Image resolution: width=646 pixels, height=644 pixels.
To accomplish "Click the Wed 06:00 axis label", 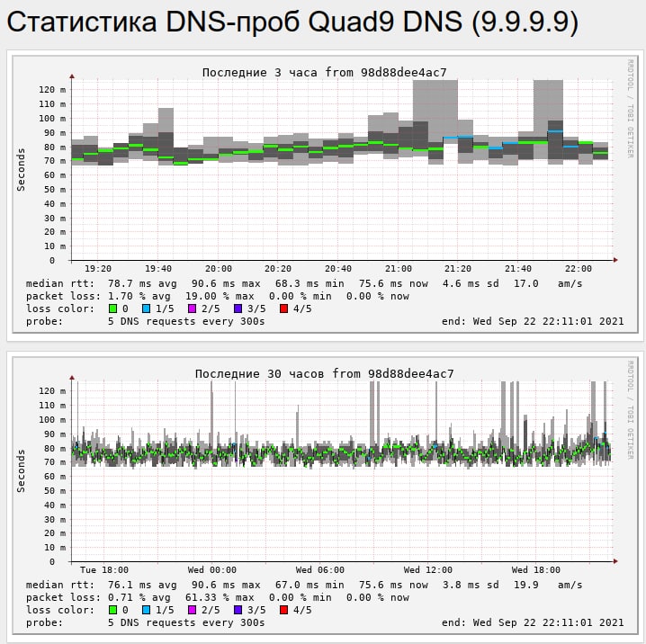I will [x=320, y=570].
